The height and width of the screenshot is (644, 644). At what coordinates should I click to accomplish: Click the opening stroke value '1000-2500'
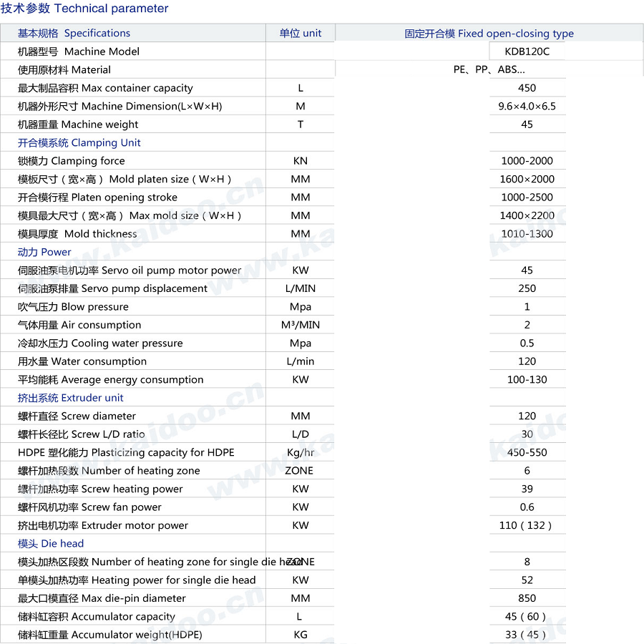coord(527,197)
